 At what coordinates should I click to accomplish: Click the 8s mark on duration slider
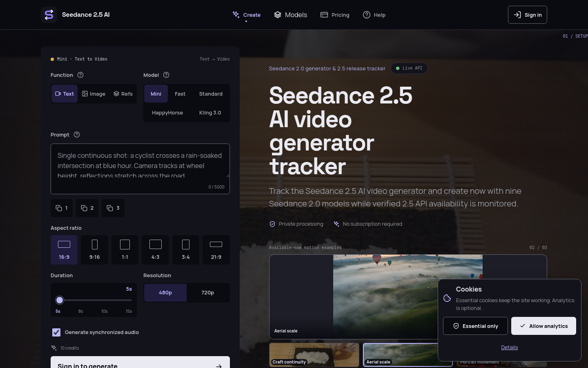click(81, 311)
